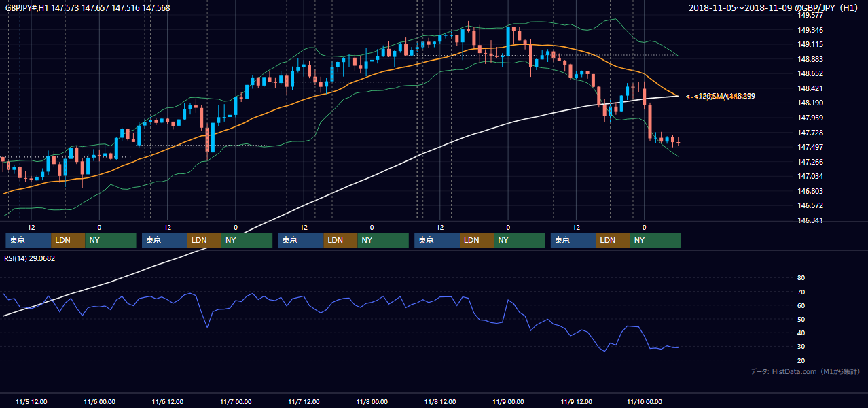Select the lowest price label 146.341
The image size is (868, 408).
pos(810,220)
